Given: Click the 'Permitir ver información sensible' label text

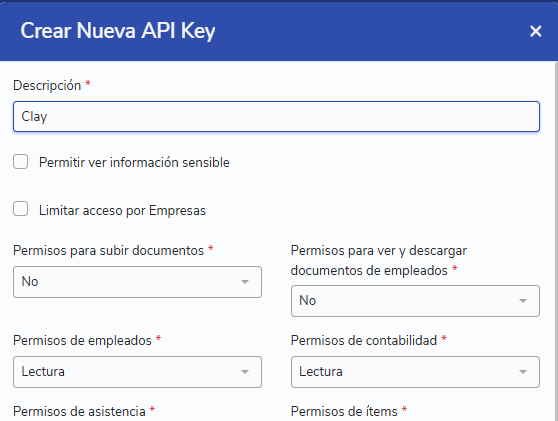Looking at the screenshot, I should 134,162.
